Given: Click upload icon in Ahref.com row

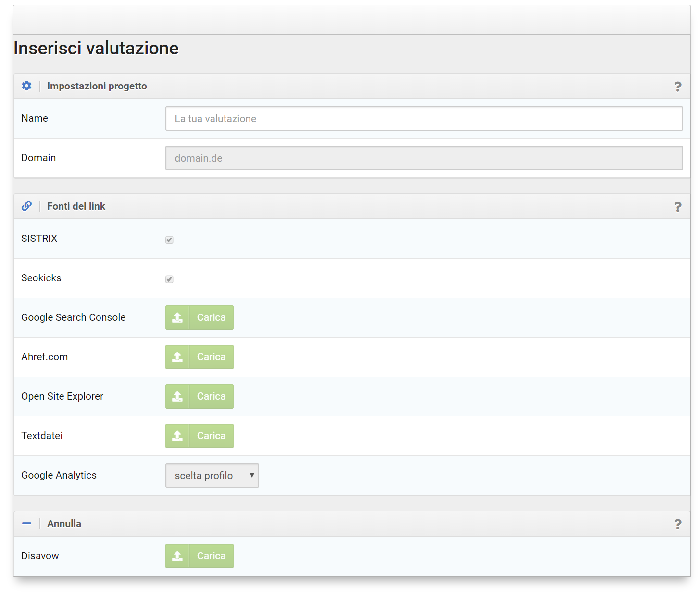Looking at the screenshot, I should pos(177,357).
